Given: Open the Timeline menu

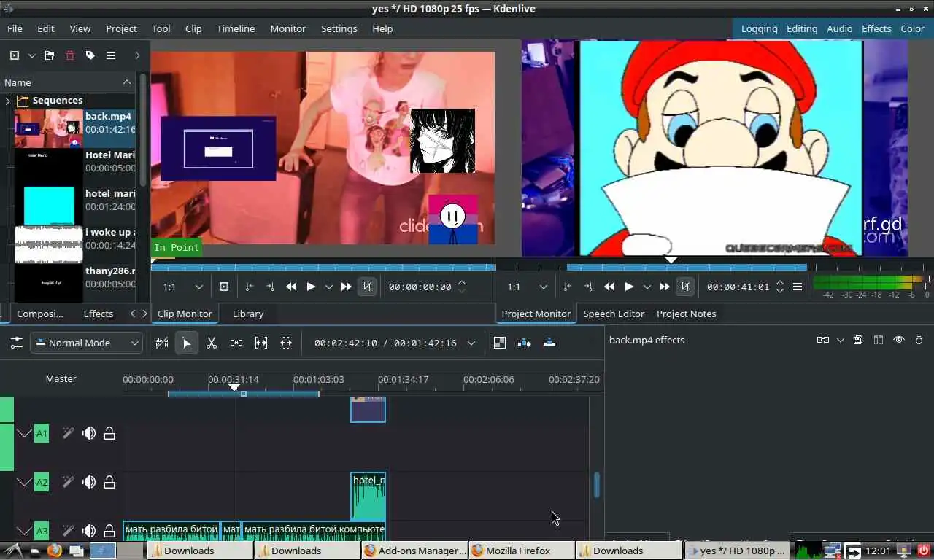Looking at the screenshot, I should pos(236,28).
